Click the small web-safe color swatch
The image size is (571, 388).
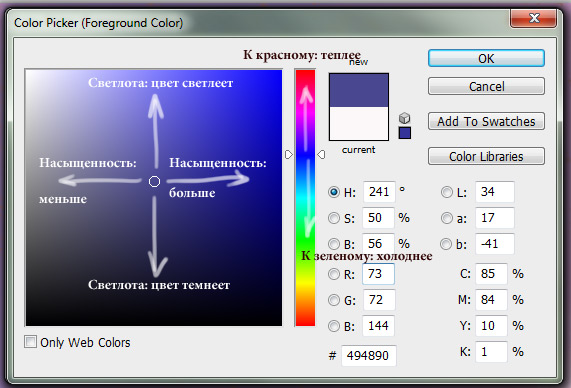(x=405, y=133)
